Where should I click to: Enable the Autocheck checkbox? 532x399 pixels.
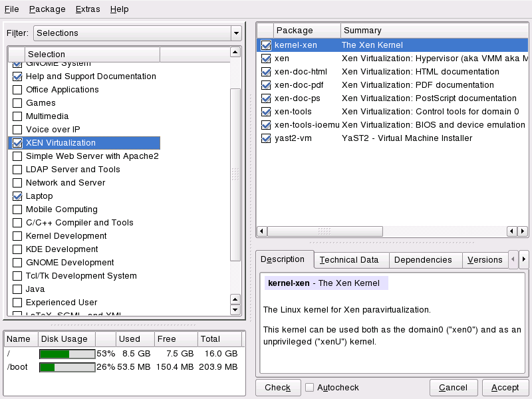(x=309, y=387)
